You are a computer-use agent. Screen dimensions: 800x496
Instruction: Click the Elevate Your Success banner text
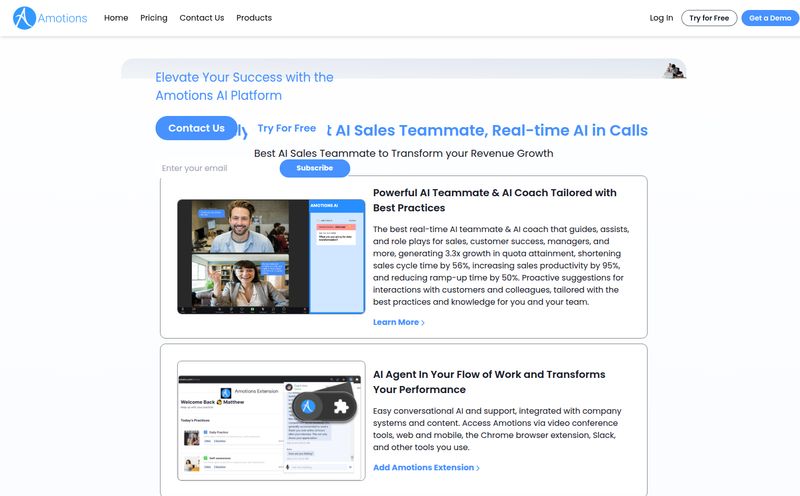tap(244, 86)
